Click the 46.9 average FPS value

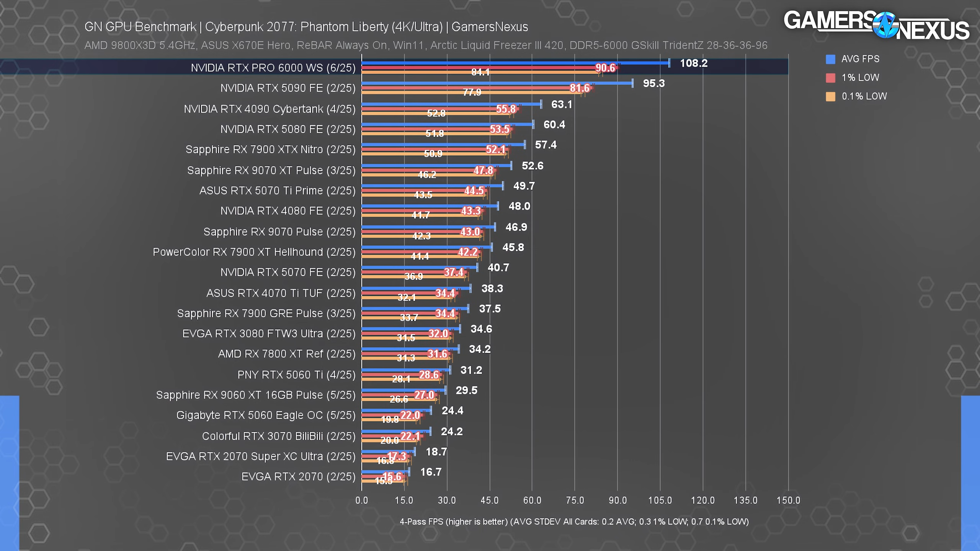click(516, 228)
